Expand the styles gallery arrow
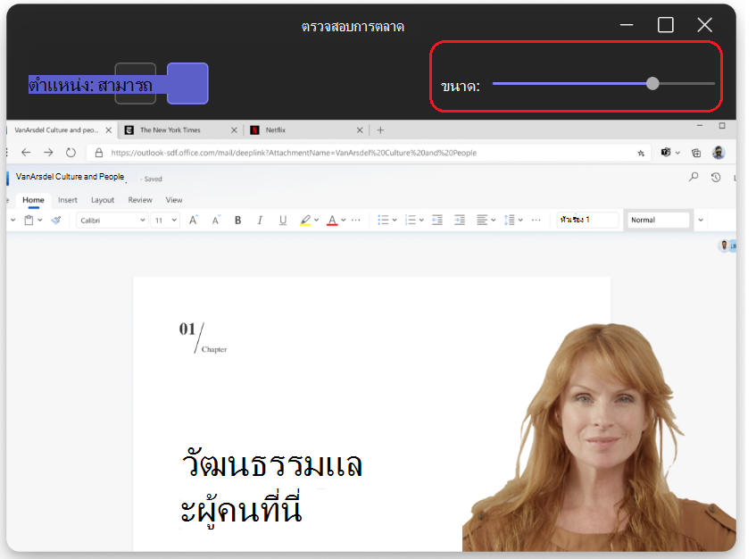The image size is (756, 559). 701,221
